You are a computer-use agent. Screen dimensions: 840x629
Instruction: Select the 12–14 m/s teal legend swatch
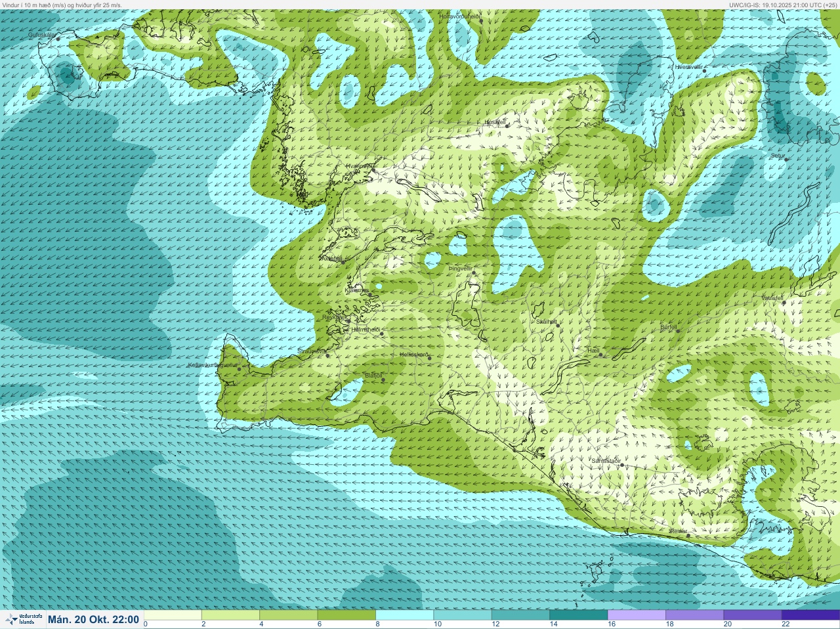(520, 615)
